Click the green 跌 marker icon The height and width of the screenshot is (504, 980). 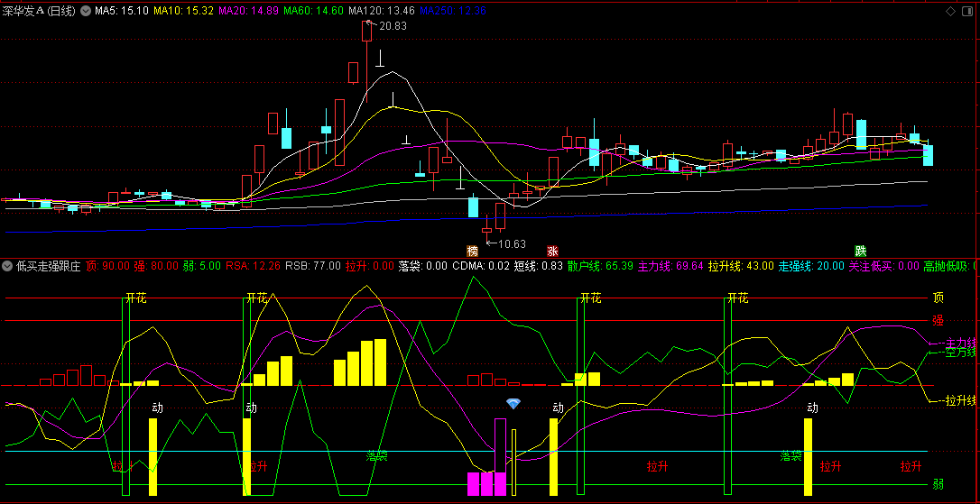tap(861, 250)
